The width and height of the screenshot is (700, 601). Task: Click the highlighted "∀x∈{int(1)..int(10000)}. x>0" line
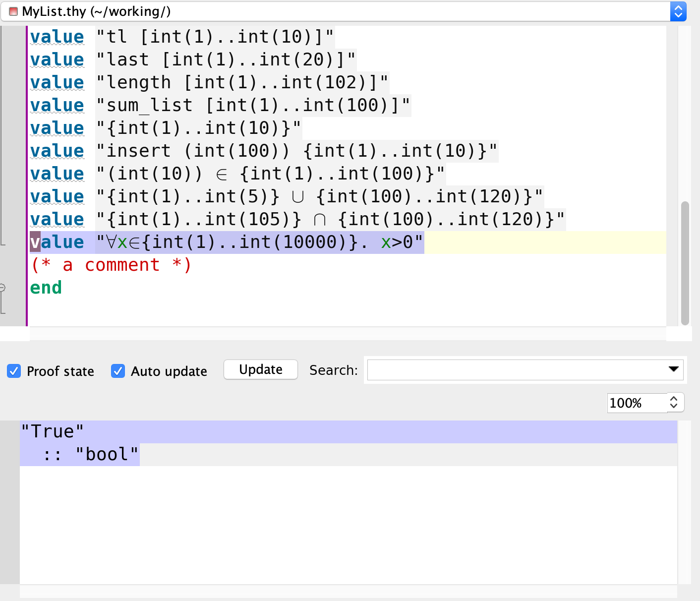point(227,242)
